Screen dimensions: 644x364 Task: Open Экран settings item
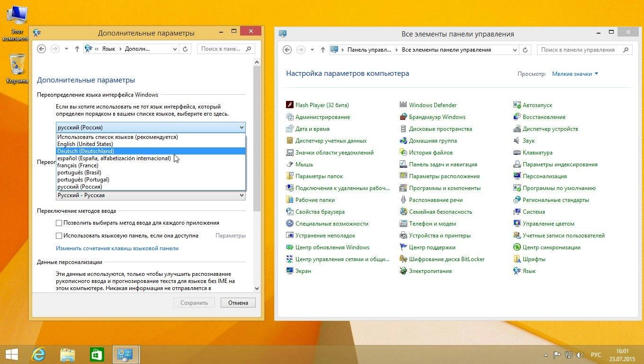pyautogui.click(x=299, y=271)
